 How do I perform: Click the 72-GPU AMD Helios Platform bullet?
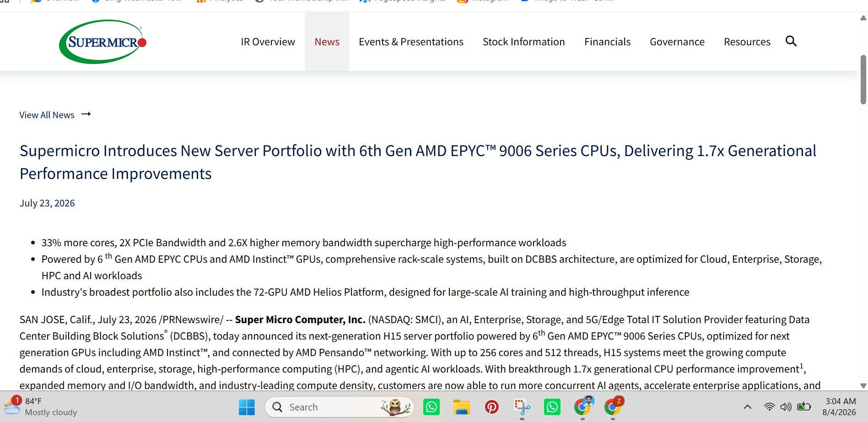(365, 292)
